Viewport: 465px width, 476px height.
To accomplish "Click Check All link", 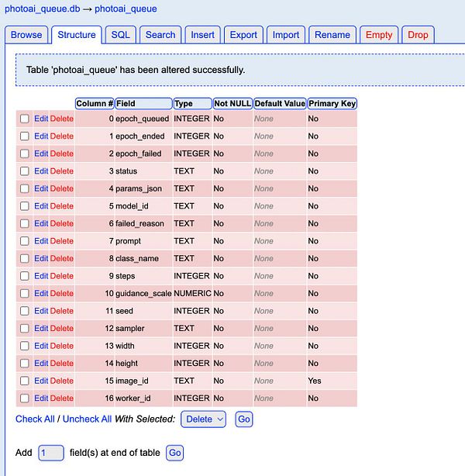I will coord(35,419).
